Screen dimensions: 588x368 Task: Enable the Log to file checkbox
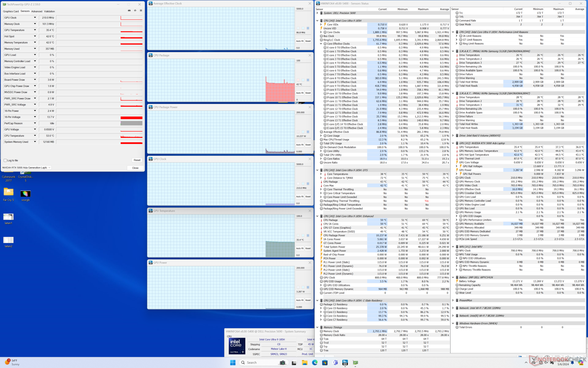pos(5,160)
